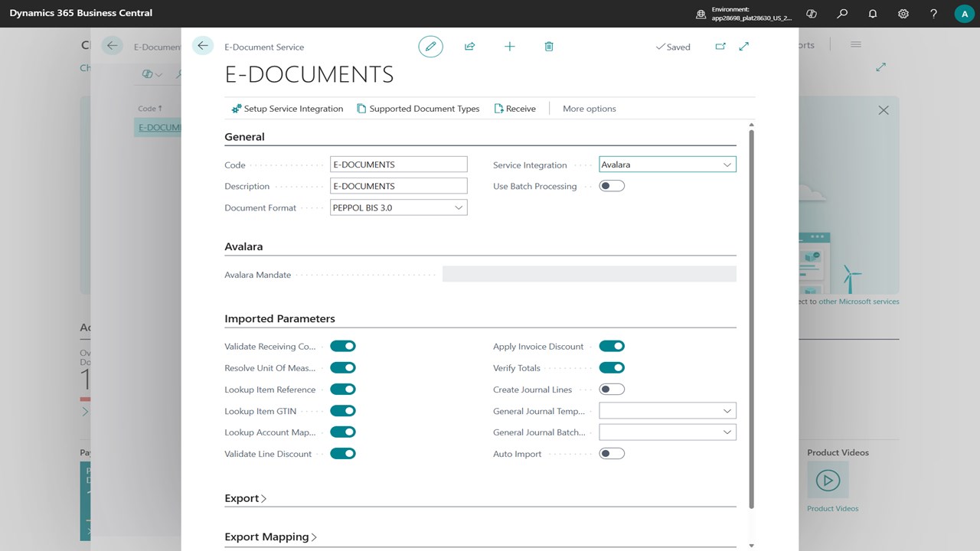Open Service Integration dropdown

coord(727,165)
